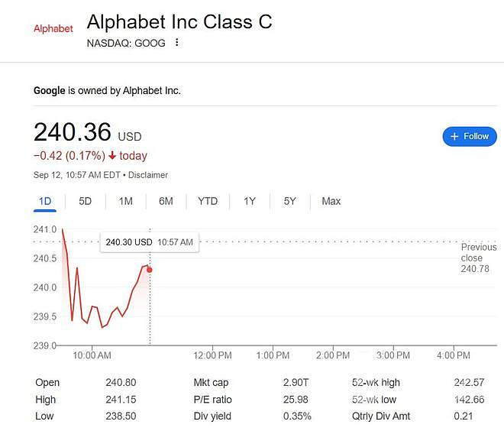Viewport: 504px width, 431px height.
Task: Click the Mkt cap label
Action: point(211,382)
